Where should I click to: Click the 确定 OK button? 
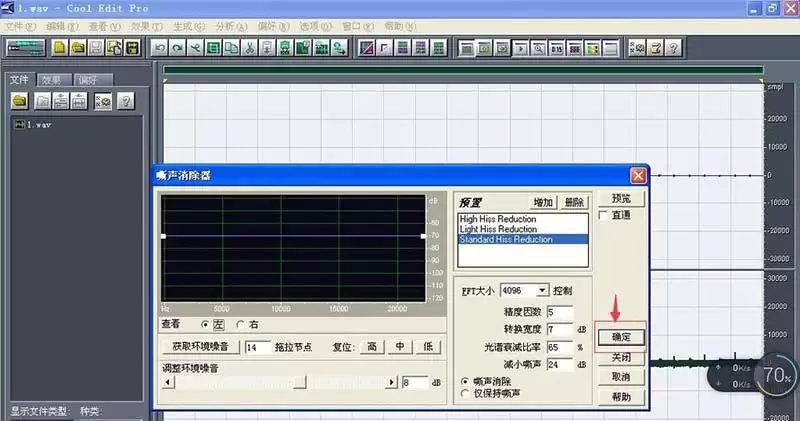[621, 337]
